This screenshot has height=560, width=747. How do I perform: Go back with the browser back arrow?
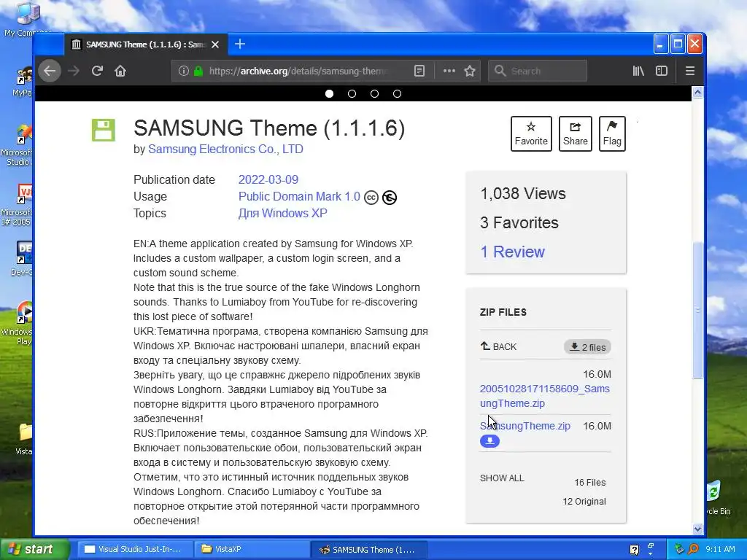point(50,71)
